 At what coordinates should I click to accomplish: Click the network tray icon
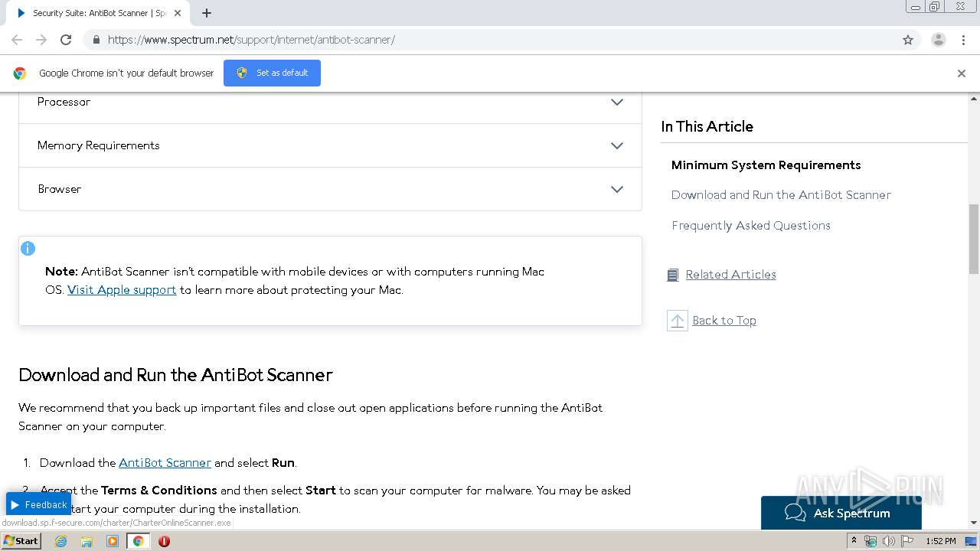(871, 541)
